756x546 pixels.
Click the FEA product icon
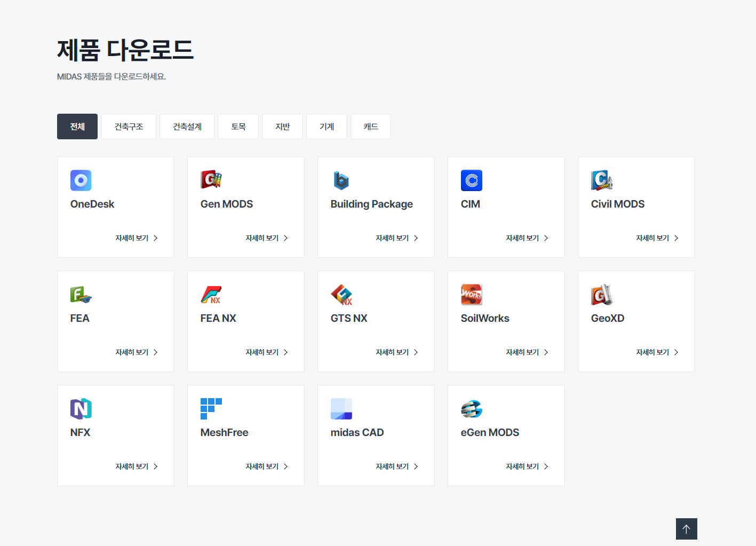click(x=81, y=295)
